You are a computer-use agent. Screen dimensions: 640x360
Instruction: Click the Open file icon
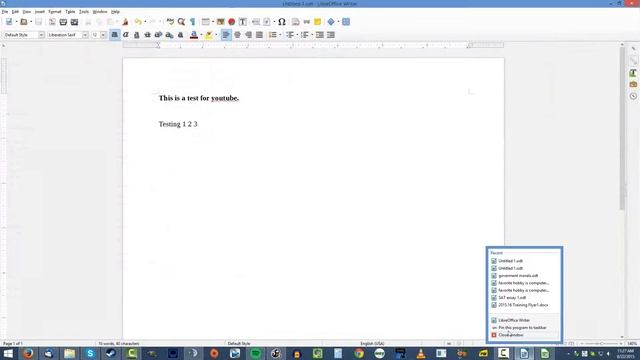24,22
